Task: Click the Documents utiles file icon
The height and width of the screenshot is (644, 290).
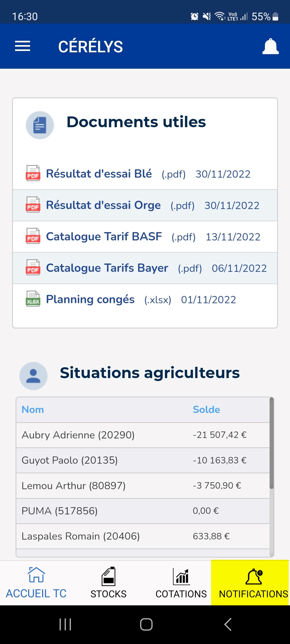Action: point(40,125)
